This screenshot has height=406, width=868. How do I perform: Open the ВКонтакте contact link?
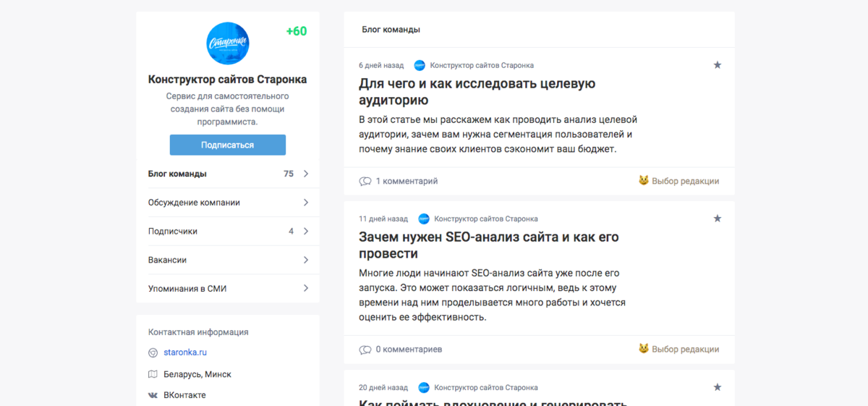(184, 395)
